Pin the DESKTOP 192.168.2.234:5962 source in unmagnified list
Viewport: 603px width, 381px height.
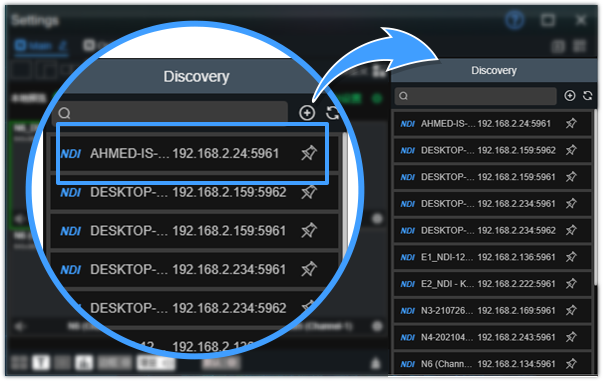571,230
